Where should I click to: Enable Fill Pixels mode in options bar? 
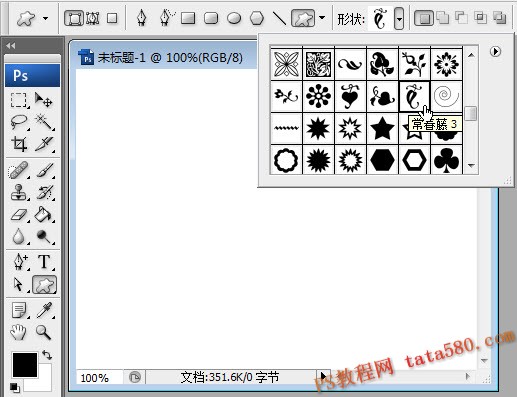click(112, 18)
